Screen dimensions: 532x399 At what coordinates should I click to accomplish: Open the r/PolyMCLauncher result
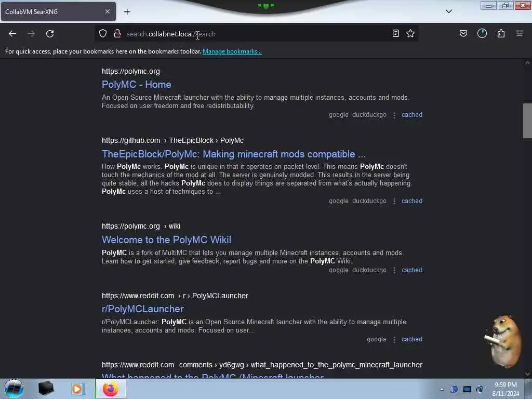coord(143,309)
